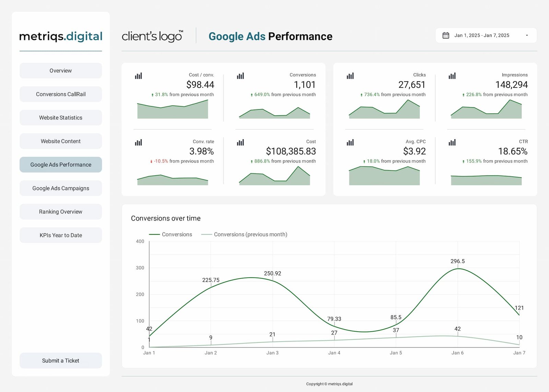
Task: Click the bar chart icon in CTR card
Action: (452, 142)
